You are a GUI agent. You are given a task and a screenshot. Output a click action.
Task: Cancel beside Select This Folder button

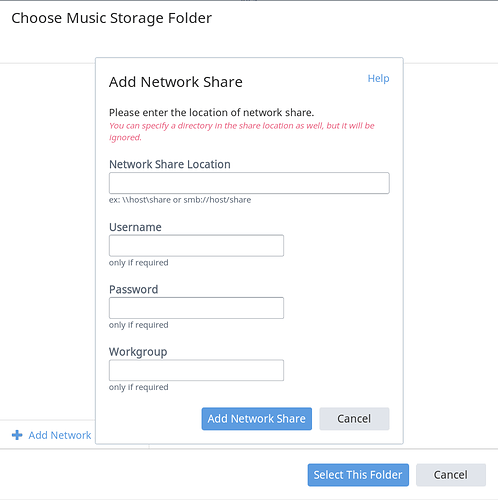451,475
